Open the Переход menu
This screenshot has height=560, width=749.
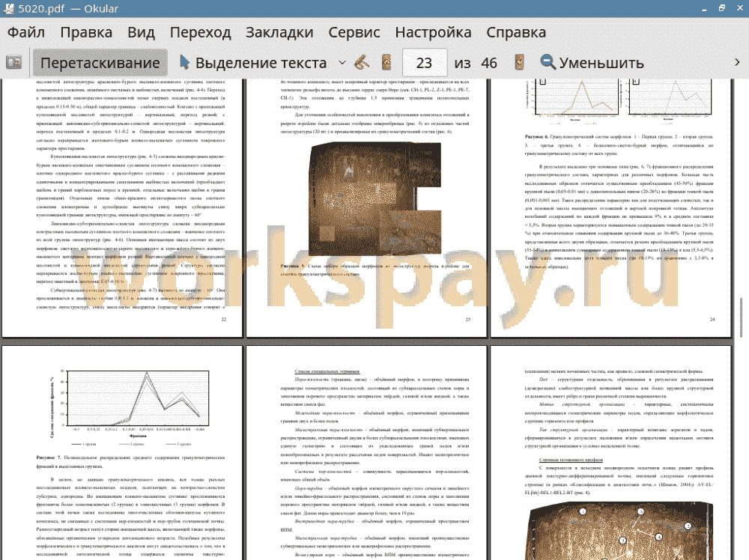201,32
